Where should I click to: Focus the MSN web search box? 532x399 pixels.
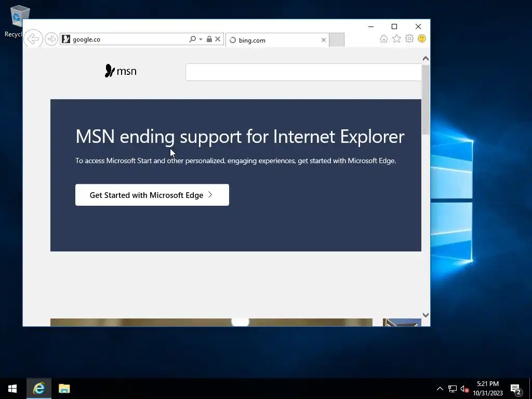pos(303,72)
